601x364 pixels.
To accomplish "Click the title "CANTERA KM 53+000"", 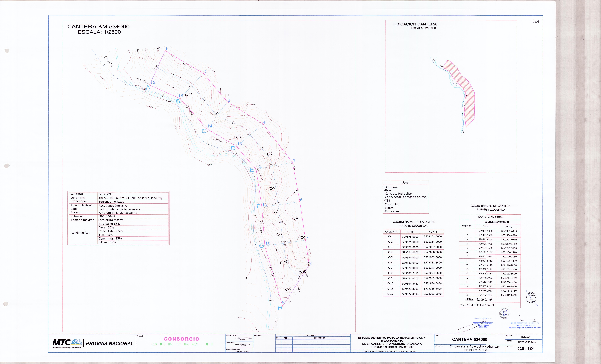I will 98,27.
